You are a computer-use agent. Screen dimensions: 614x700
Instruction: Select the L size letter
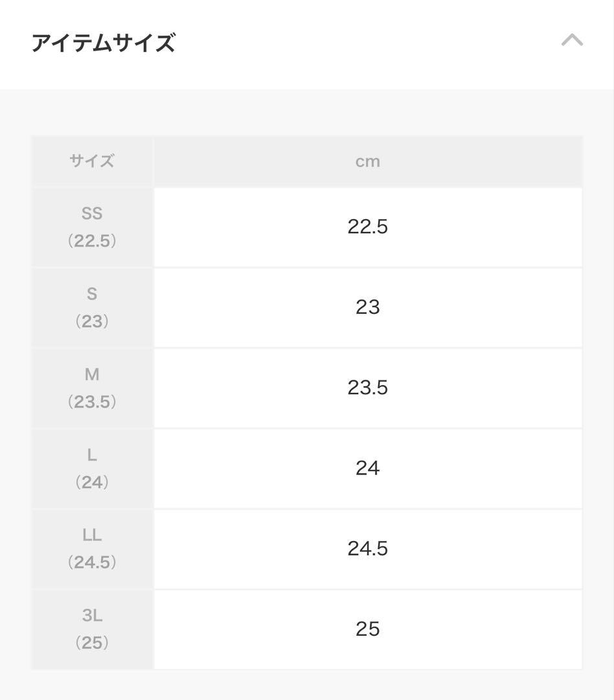92,455
